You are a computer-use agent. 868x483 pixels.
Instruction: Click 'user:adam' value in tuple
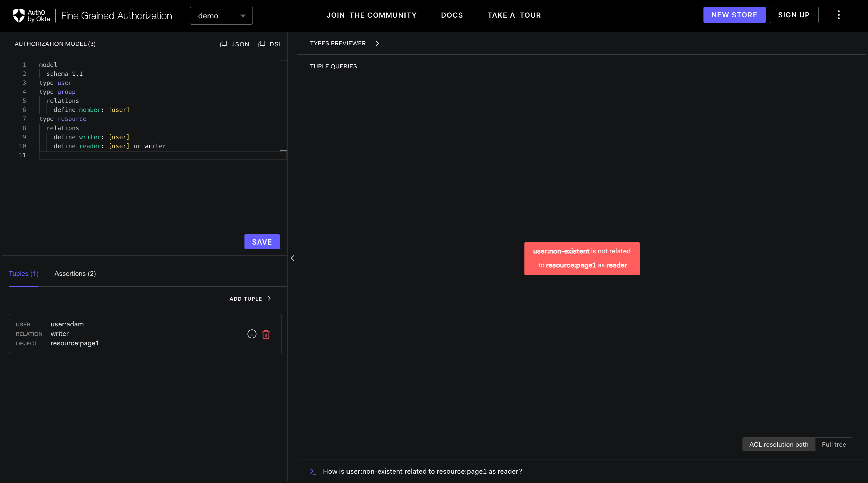click(67, 324)
